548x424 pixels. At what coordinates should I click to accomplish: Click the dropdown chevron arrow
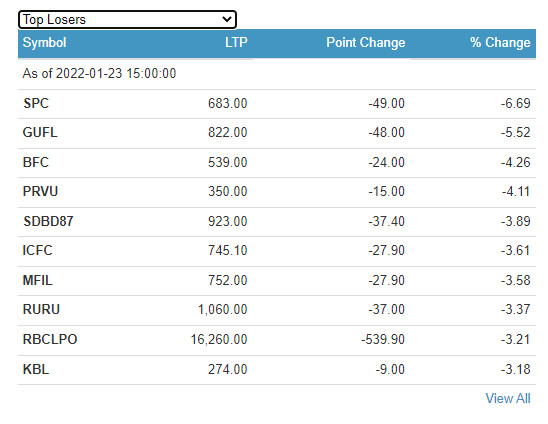(x=227, y=19)
